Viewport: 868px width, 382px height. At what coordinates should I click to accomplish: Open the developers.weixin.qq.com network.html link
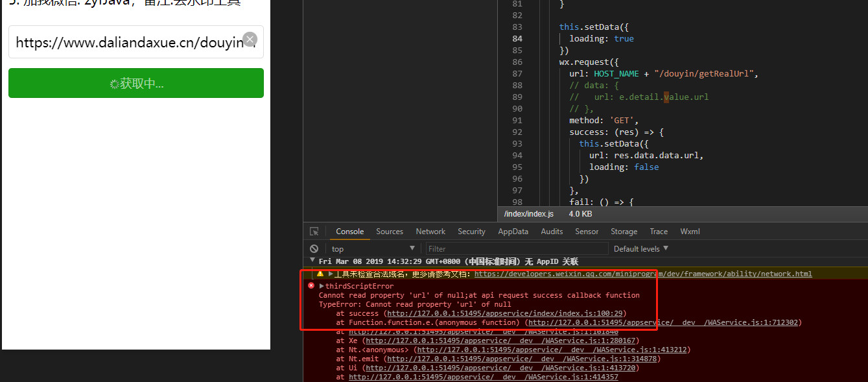coord(642,274)
